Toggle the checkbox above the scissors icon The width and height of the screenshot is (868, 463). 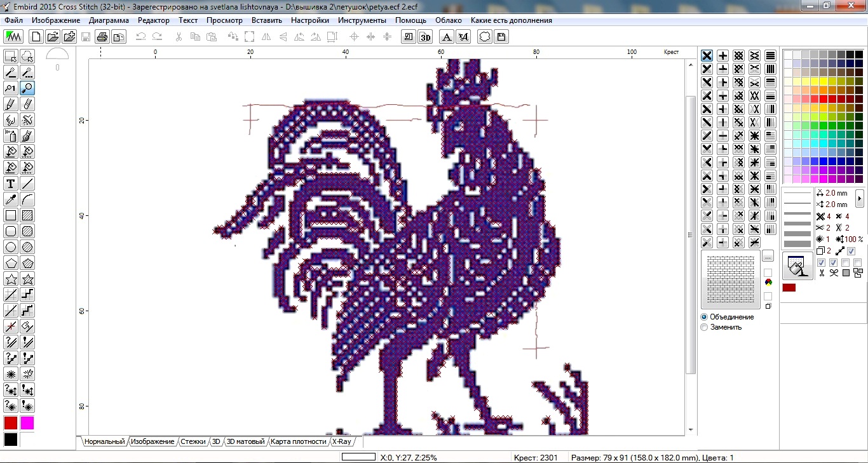pyautogui.click(x=821, y=262)
